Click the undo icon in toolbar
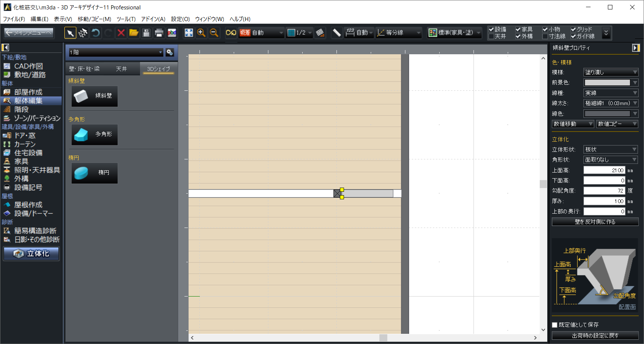The image size is (644, 344). point(96,33)
